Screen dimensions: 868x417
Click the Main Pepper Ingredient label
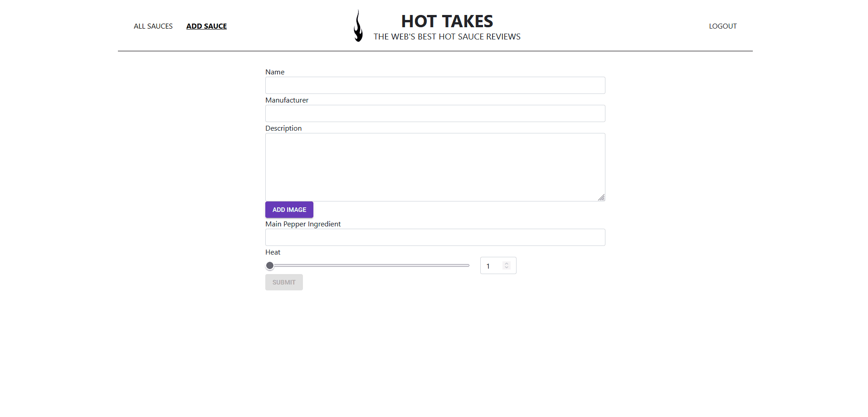(303, 224)
